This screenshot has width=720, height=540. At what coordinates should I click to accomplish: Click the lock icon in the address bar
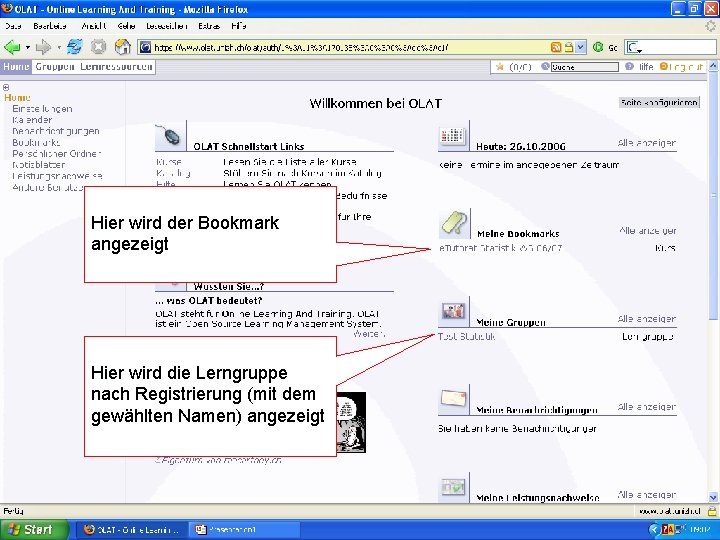[x=569, y=47]
